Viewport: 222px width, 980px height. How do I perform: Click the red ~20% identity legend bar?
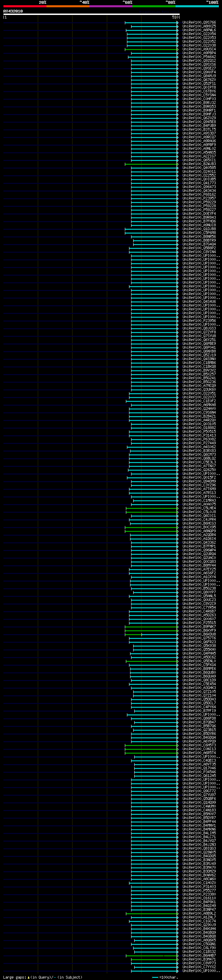[25, 6]
